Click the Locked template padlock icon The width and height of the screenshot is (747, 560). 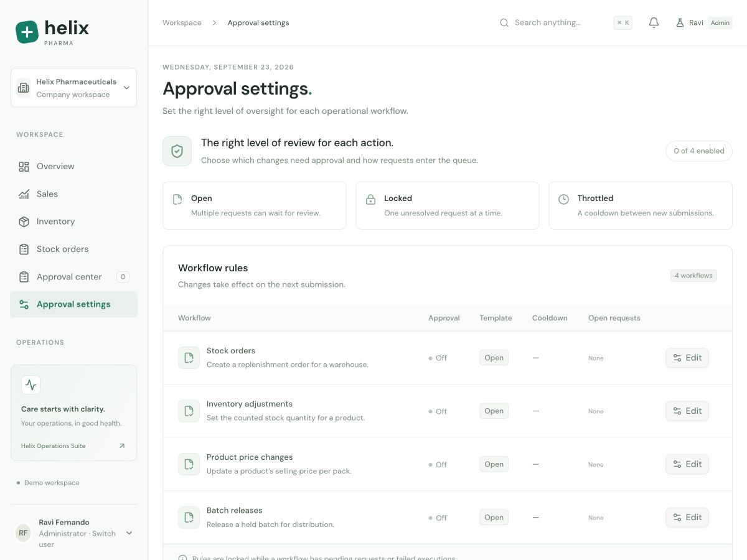coord(370,199)
